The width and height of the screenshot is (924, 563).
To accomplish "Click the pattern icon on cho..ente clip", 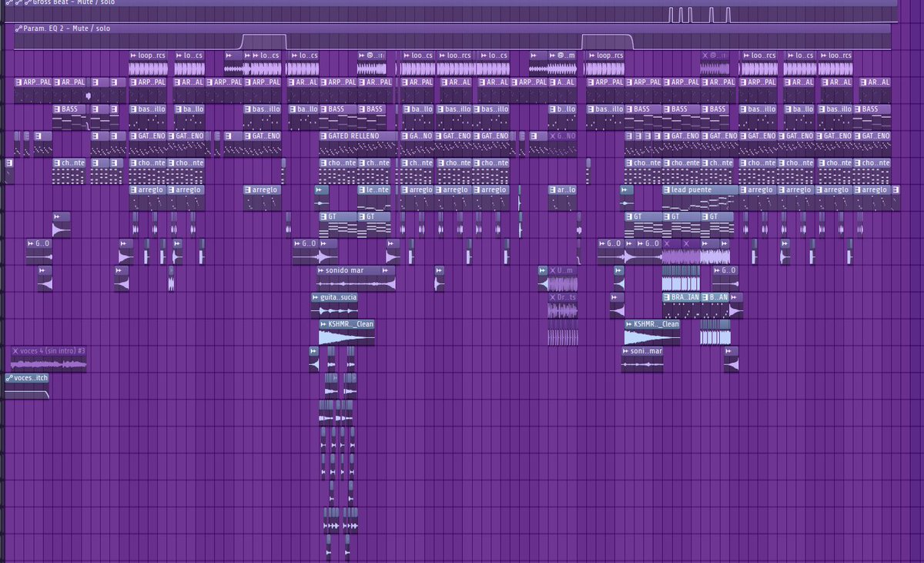I will click(x=667, y=163).
